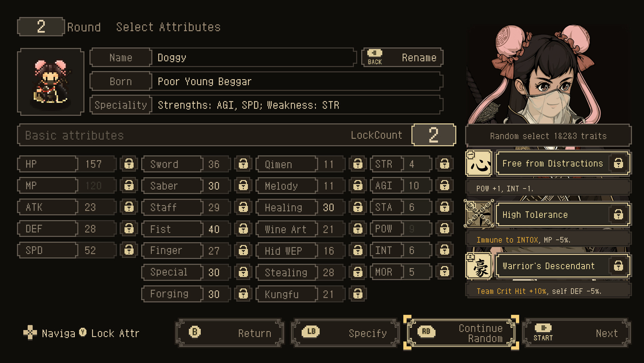The image size is (644, 363).
Task: Click the Warrior's Descendant character emblem icon
Action: [x=479, y=266]
